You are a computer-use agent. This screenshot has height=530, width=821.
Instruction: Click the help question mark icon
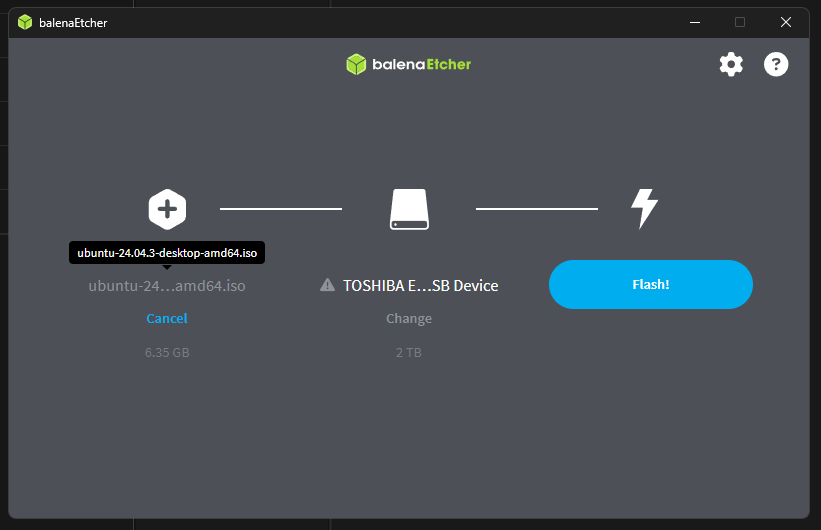coord(776,65)
